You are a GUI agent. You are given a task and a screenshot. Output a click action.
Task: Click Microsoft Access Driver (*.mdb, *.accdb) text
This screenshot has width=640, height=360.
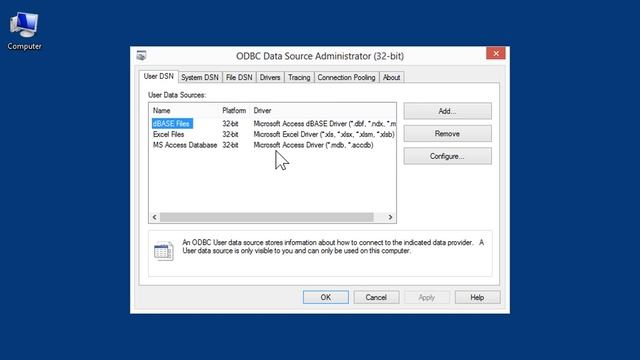[313, 145]
